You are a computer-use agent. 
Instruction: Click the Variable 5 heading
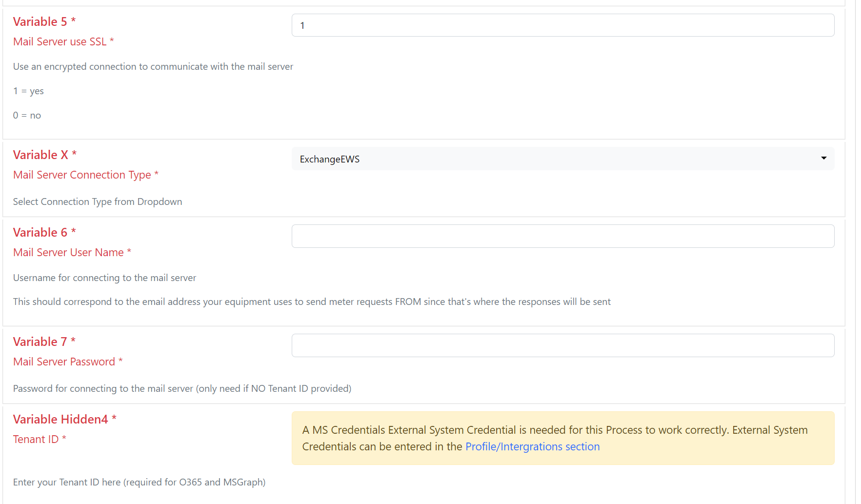click(x=44, y=21)
